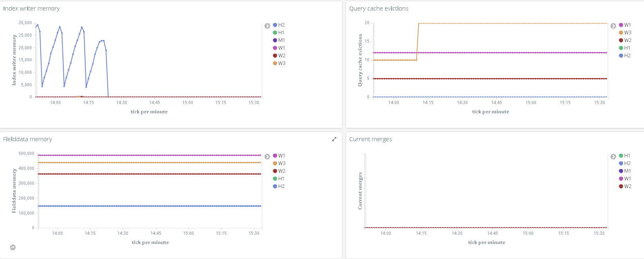Hide the Current merges chart legend

point(613,157)
